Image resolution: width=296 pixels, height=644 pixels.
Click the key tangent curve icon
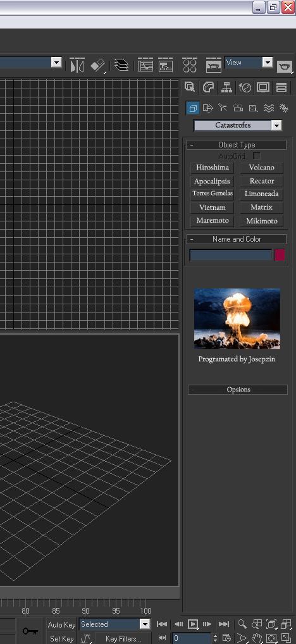pos(85,638)
